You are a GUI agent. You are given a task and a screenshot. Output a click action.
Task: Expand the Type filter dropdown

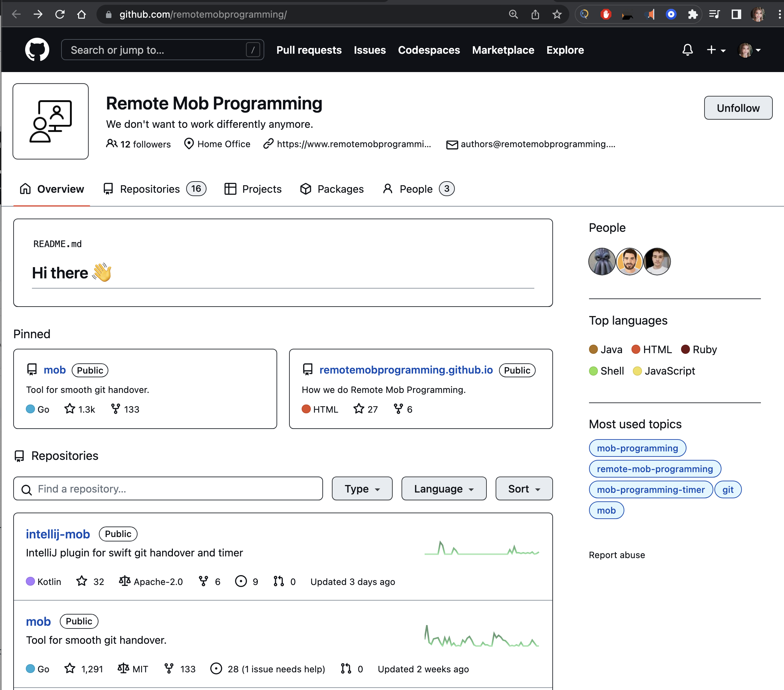(x=362, y=488)
